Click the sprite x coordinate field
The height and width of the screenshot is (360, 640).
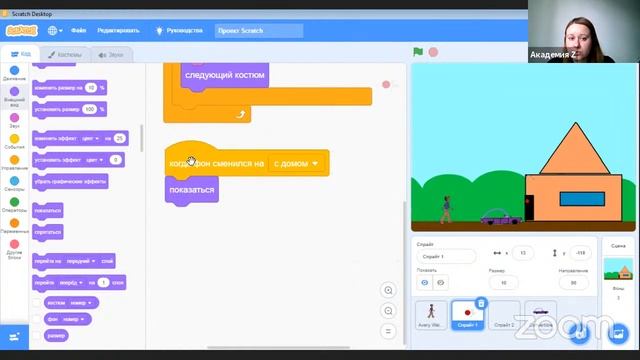click(522, 253)
